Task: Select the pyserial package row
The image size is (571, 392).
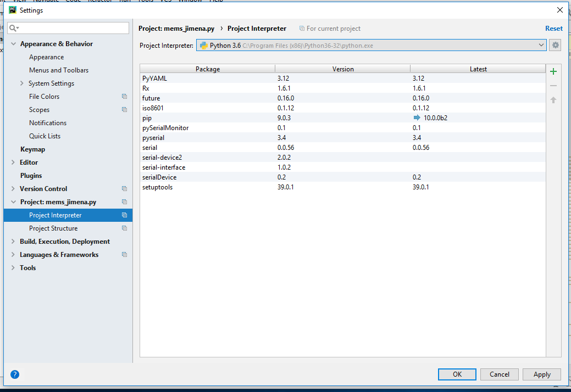Action: [343, 137]
